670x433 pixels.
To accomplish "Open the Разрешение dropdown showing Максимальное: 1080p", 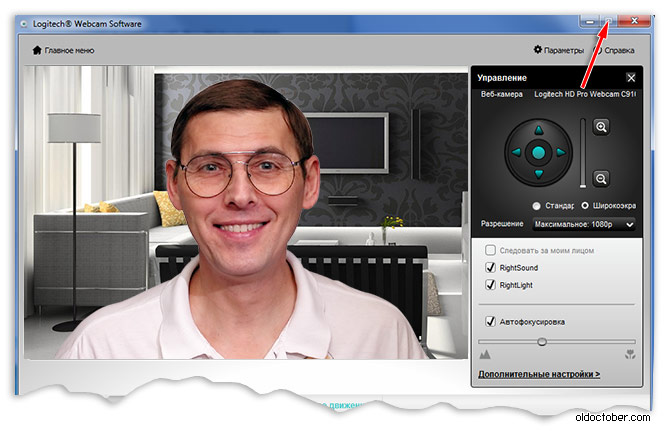I will pos(584,224).
